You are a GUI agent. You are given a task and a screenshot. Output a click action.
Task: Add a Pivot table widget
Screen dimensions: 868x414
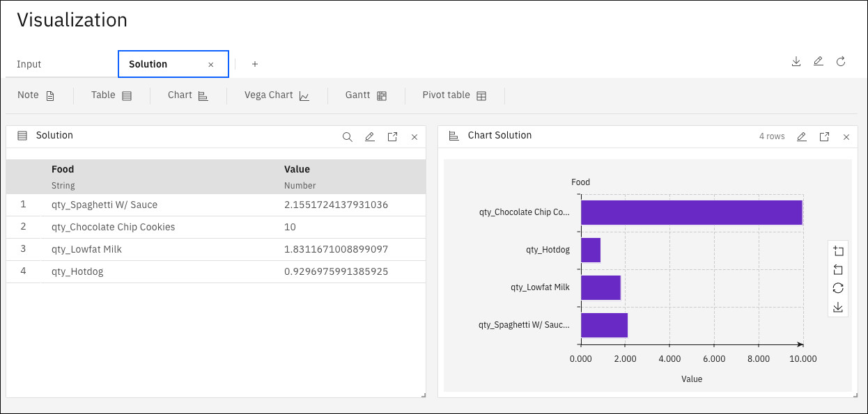pos(454,95)
